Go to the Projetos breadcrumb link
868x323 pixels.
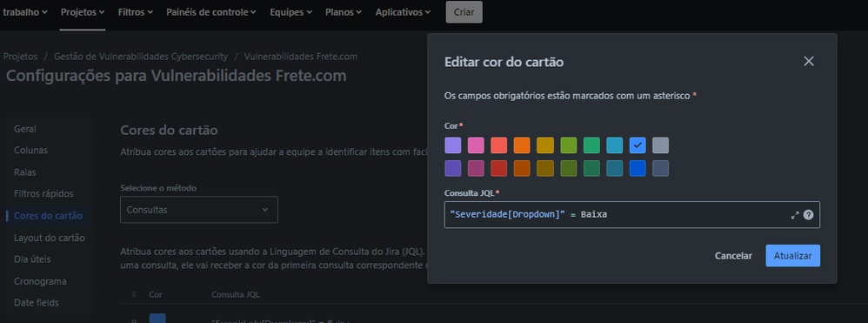click(x=21, y=57)
